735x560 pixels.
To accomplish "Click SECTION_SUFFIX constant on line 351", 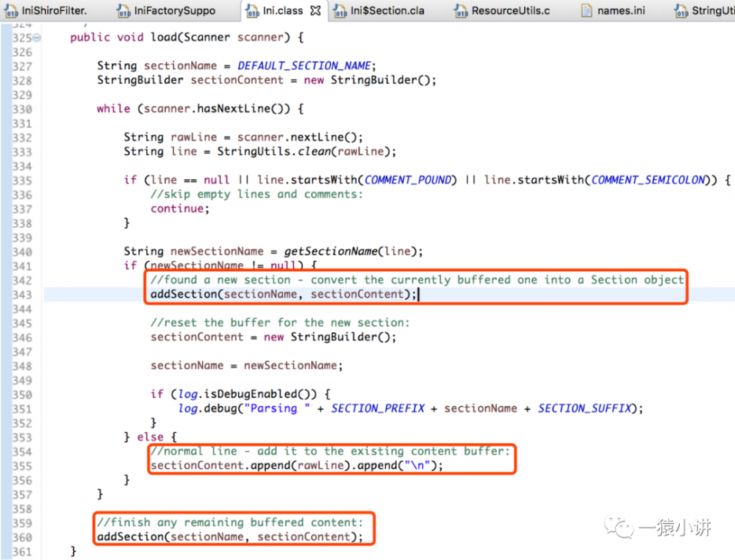I will pos(584,408).
